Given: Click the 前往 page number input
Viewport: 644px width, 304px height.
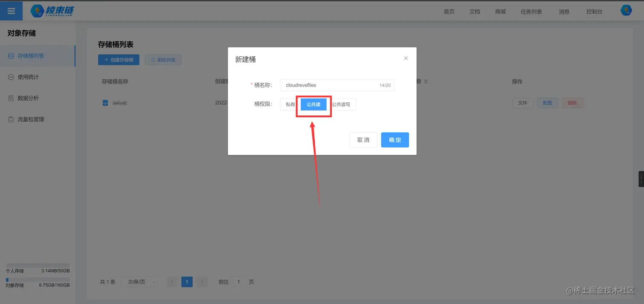Looking at the screenshot, I should click(x=239, y=282).
